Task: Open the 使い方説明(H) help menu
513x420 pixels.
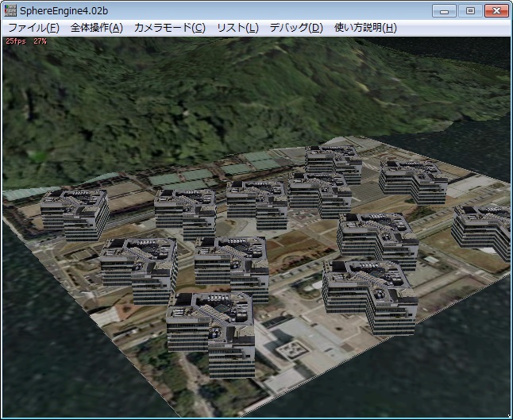Action: 365,28
